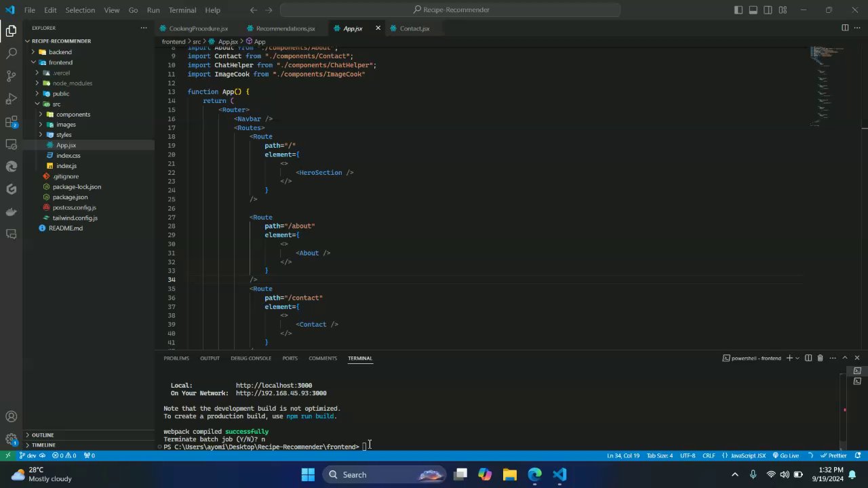868x488 pixels.
Task: Expand the OUTLINE section
Action: point(42,435)
